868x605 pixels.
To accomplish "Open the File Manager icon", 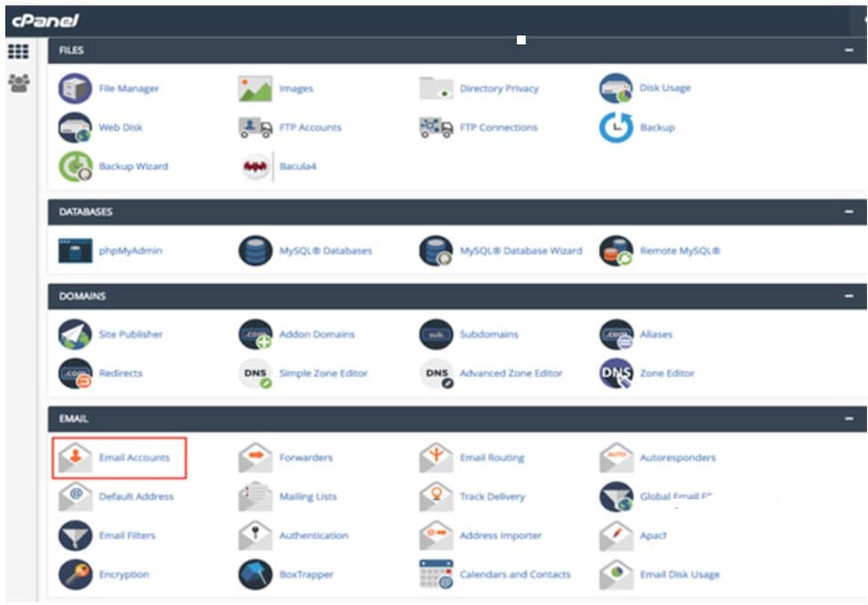I will (x=74, y=89).
